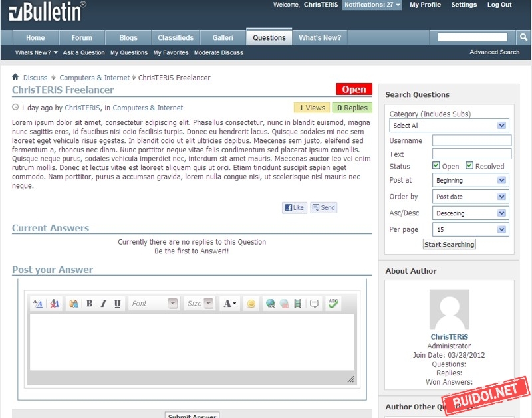Open the Per page dropdown
Screen dimensions: 532x418
click(x=470, y=229)
